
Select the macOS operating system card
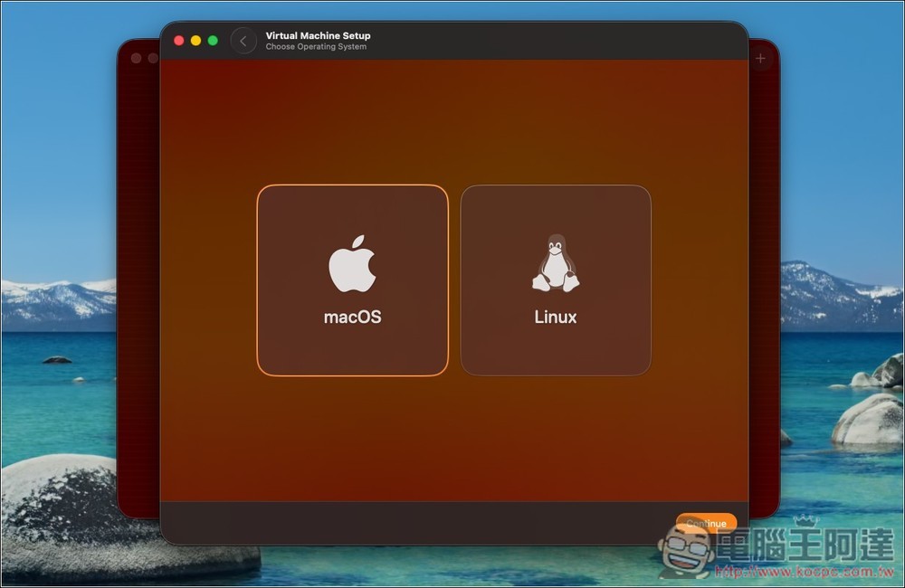pos(352,279)
